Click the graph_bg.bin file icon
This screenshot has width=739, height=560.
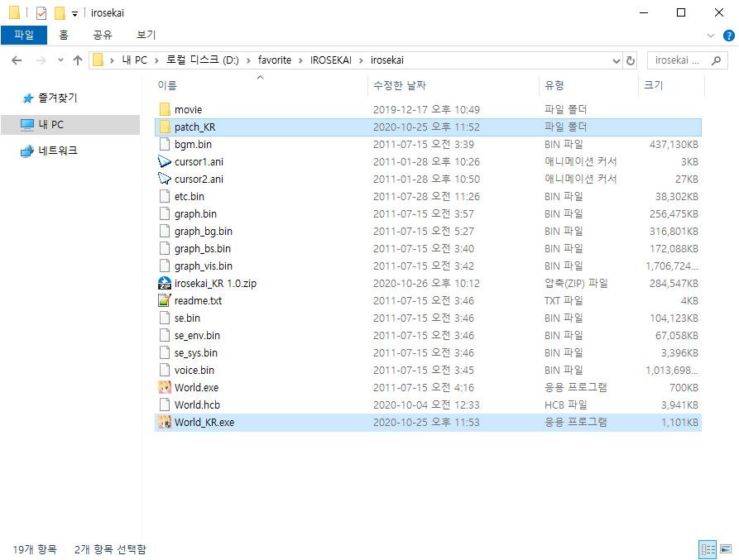165,232
